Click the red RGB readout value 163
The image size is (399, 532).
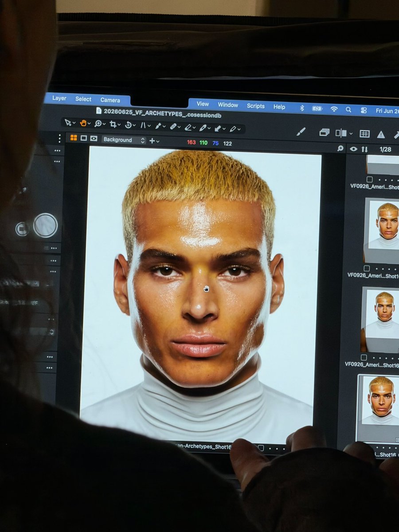pos(191,142)
